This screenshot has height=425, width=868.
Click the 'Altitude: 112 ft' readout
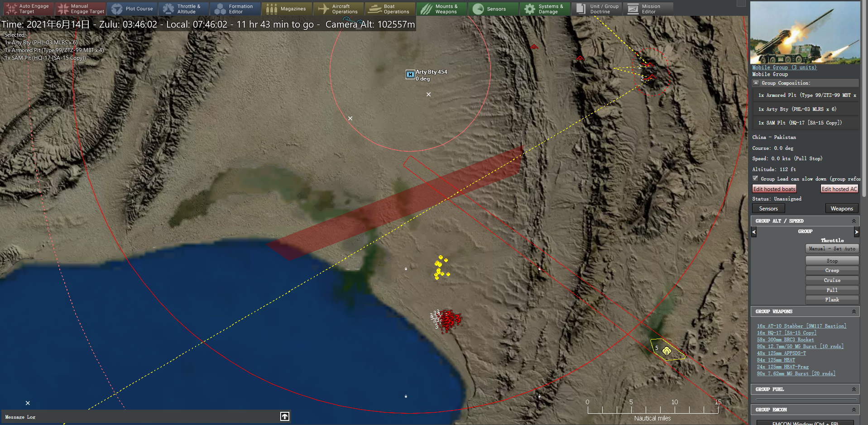(774, 169)
